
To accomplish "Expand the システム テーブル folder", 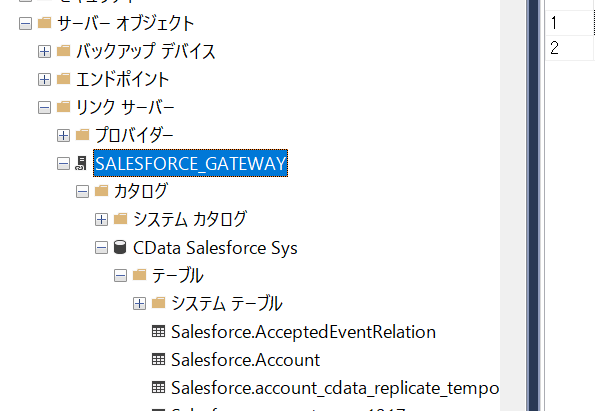I will (x=139, y=304).
